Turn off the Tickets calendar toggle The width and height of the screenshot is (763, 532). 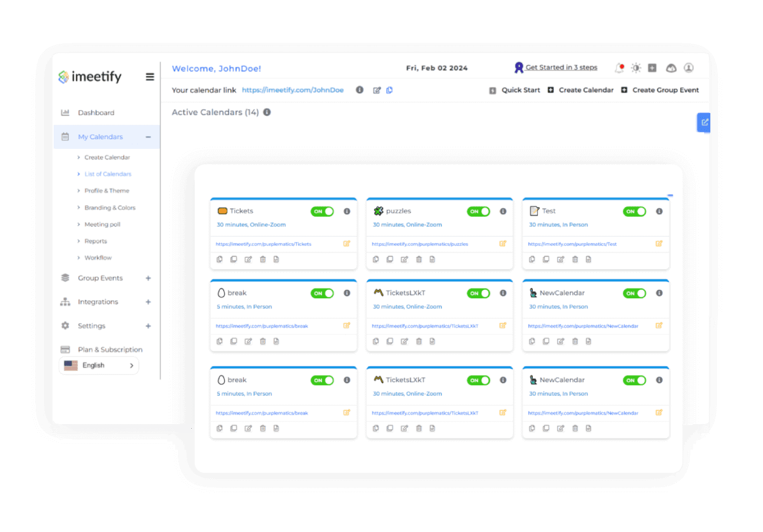click(x=322, y=211)
